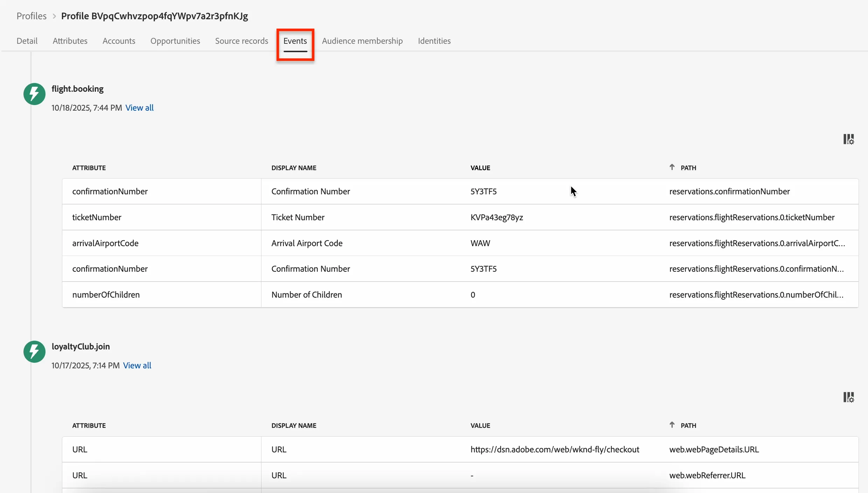The height and width of the screenshot is (493, 868).
Task: Switch to Audience membership tab
Action: (x=362, y=41)
